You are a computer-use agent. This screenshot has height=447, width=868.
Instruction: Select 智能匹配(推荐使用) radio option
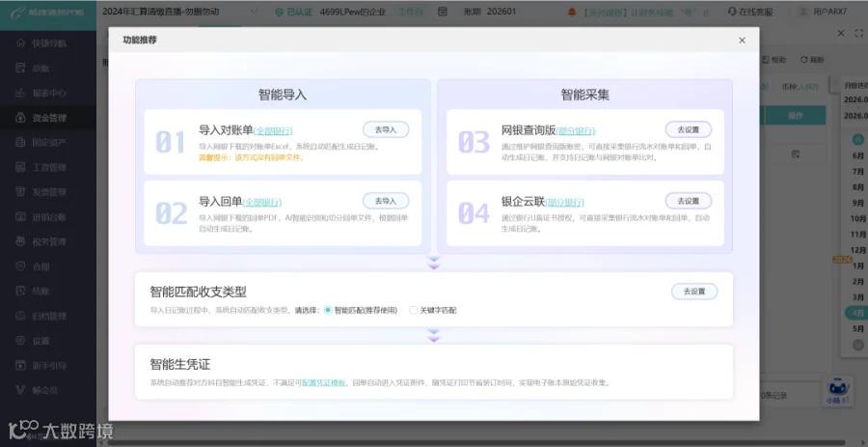click(361, 310)
